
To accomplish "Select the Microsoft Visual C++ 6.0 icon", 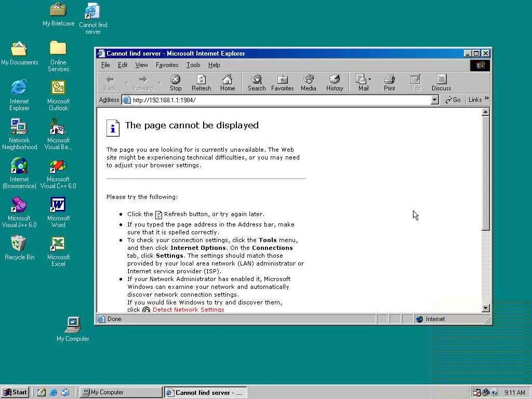I will [58, 174].
